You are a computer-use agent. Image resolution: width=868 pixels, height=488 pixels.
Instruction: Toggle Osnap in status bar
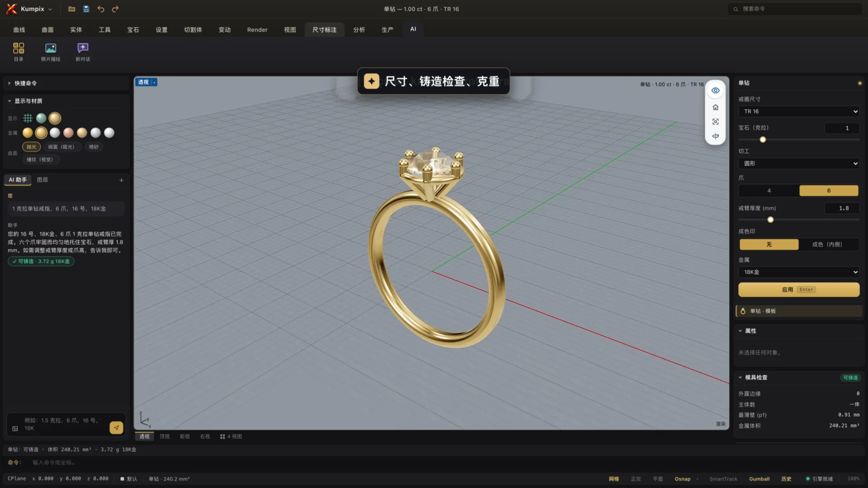pyautogui.click(x=682, y=479)
